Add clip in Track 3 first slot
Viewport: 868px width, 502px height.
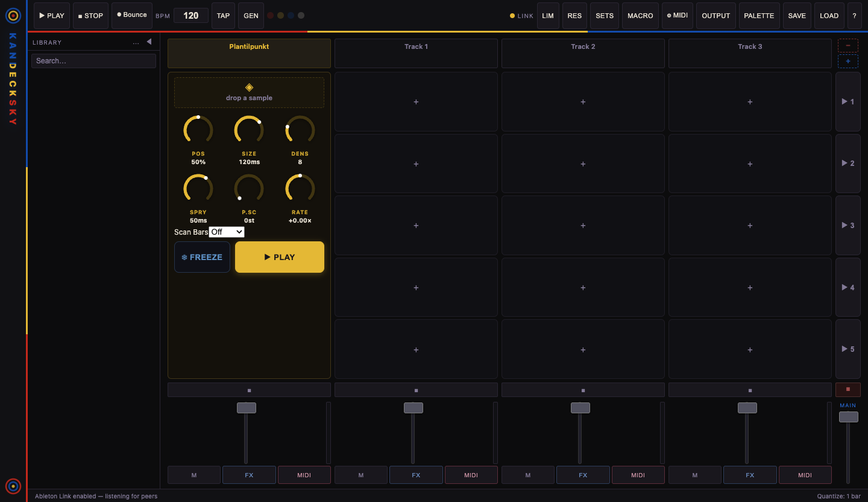(750, 102)
